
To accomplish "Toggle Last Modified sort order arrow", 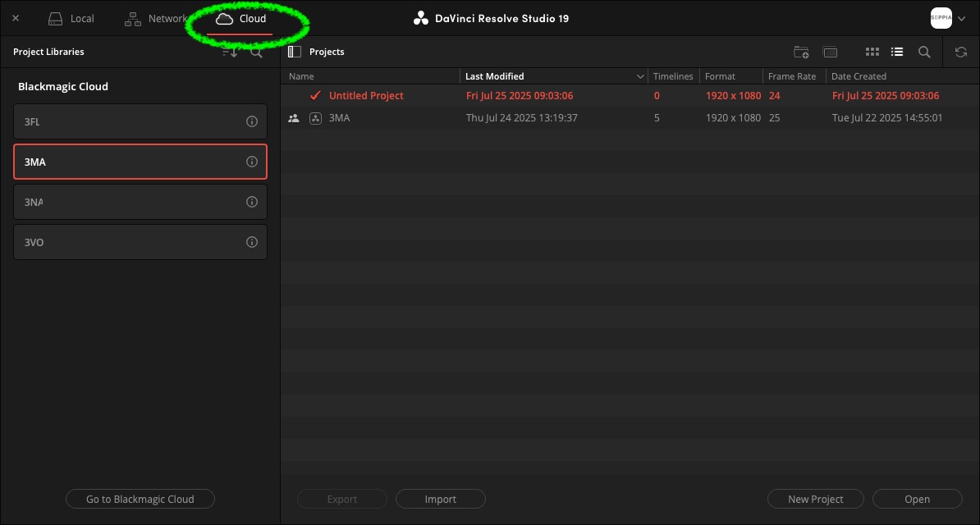I will (x=640, y=76).
